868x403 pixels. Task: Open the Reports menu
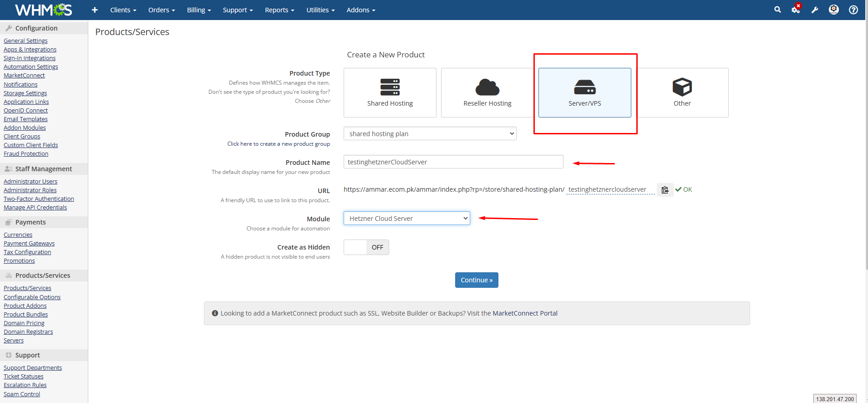coord(279,10)
